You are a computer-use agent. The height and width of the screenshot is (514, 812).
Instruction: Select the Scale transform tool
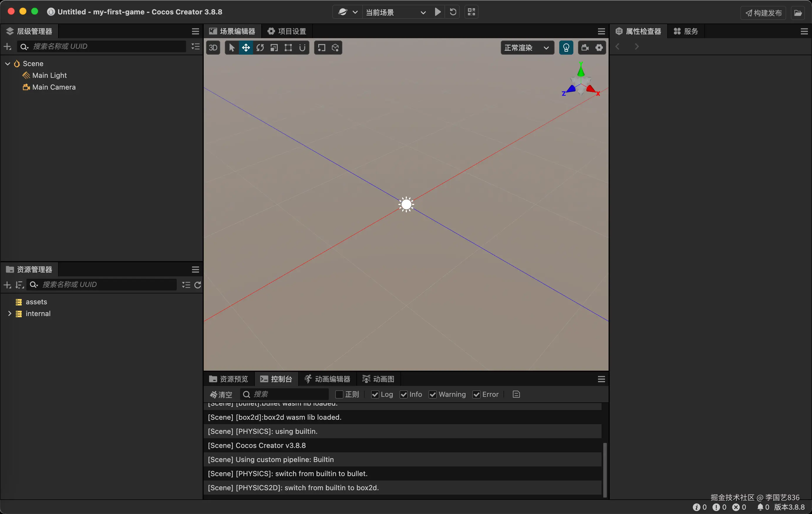274,48
